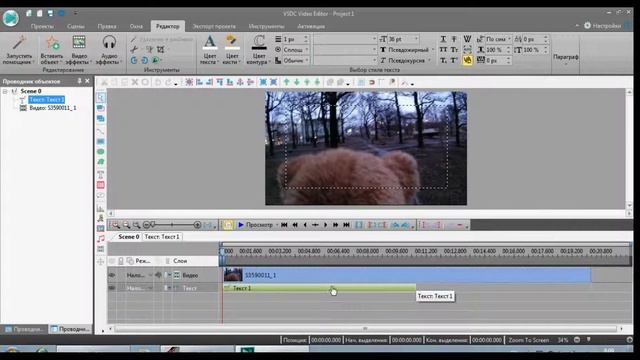Open the Инструменты ribbon tab
The image size is (640, 360).
(267, 26)
